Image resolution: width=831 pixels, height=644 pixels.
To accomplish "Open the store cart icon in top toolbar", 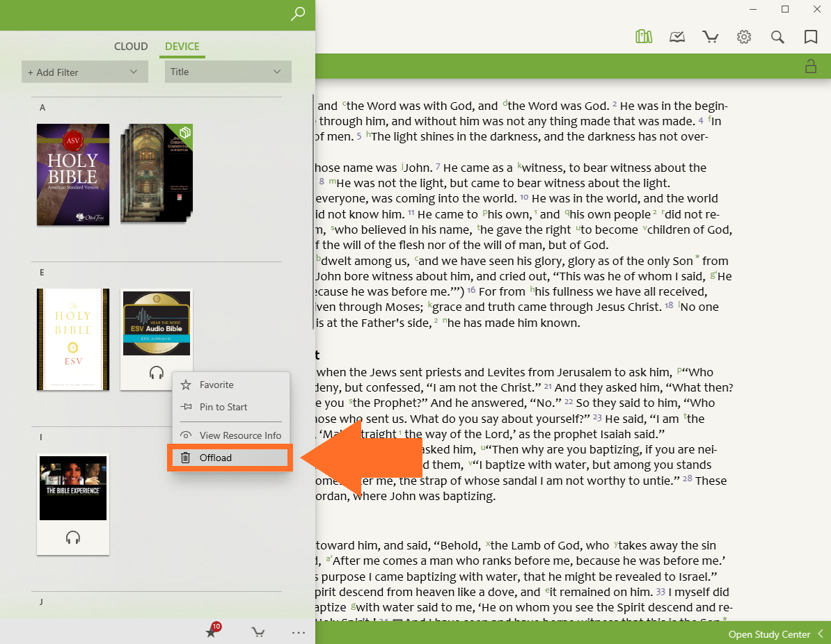I will tap(711, 37).
